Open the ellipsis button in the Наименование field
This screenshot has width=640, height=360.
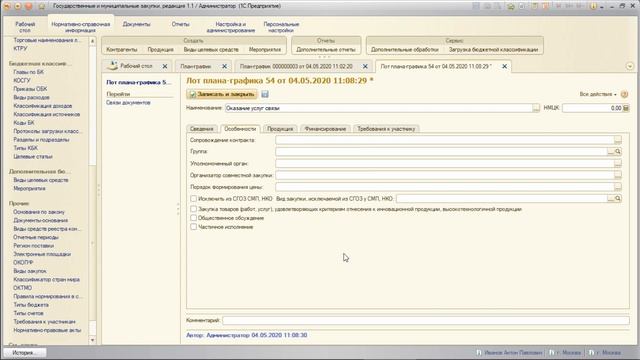[536, 108]
